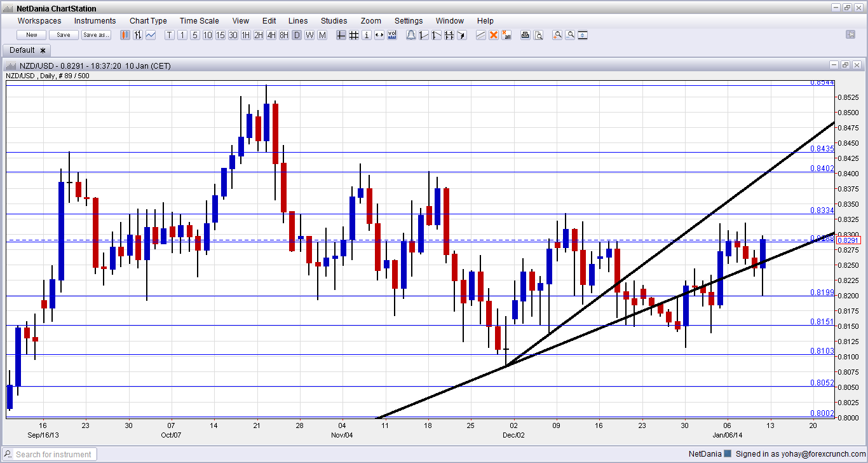Click the zoom in magnifier icon

point(557,35)
